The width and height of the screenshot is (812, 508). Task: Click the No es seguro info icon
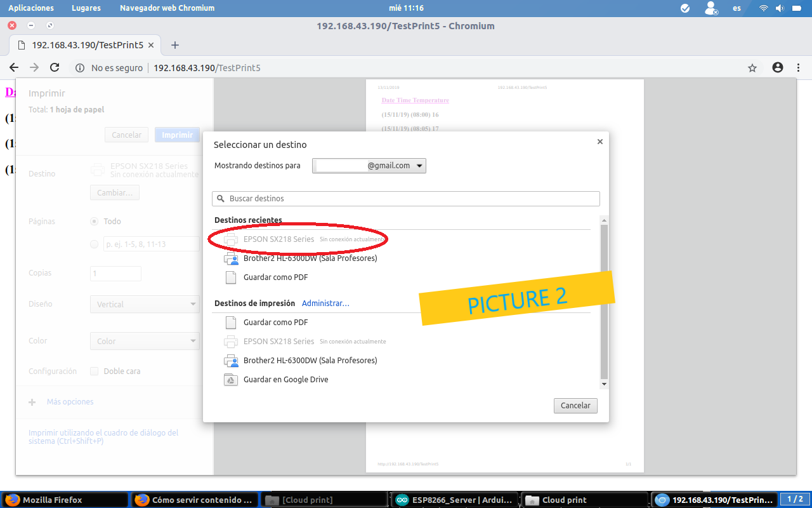pyautogui.click(x=80, y=68)
